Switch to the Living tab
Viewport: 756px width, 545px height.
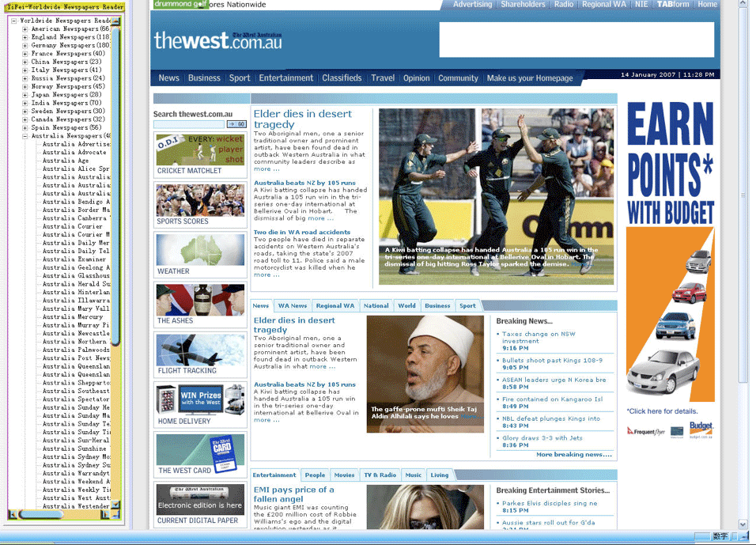pyautogui.click(x=440, y=475)
